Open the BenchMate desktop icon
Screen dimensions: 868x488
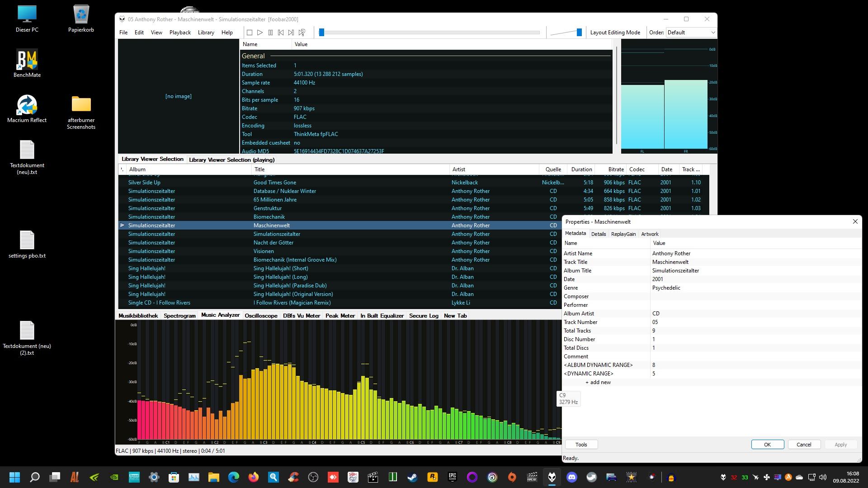[x=27, y=63]
